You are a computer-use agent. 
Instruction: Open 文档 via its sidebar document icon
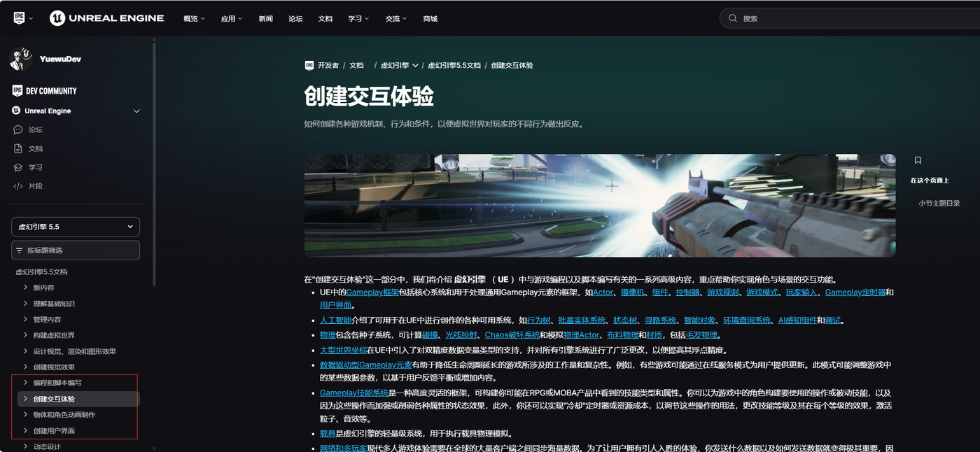[x=18, y=148]
